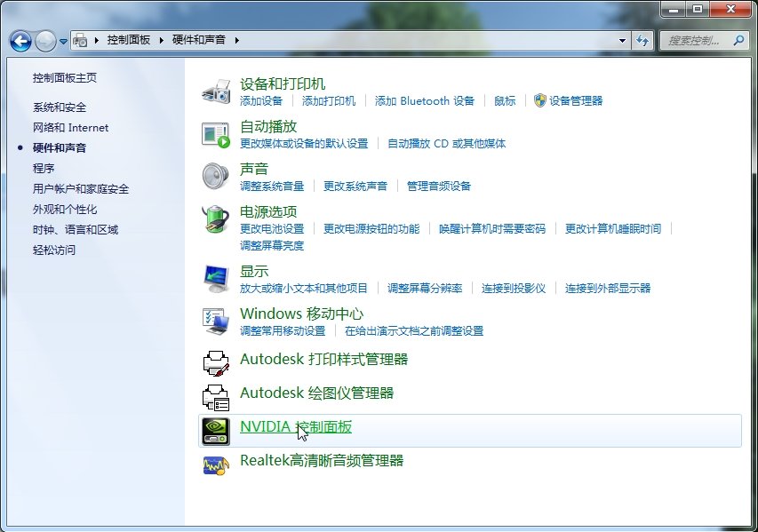This screenshot has height=532, width=758.
Task: Open 显示 settings via the monitor icon
Action: pyautogui.click(x=218, y=278)
